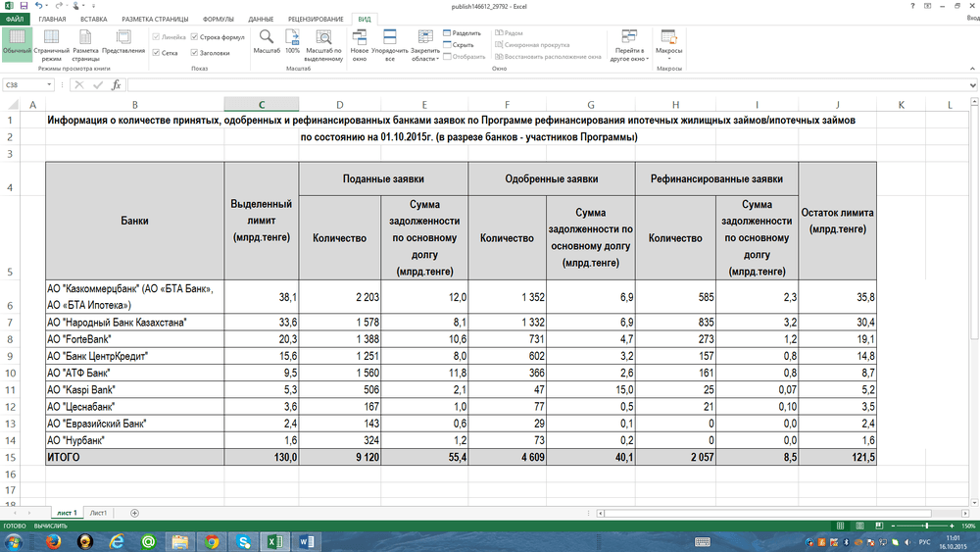Open Word from the taskbar

(307, 541)
